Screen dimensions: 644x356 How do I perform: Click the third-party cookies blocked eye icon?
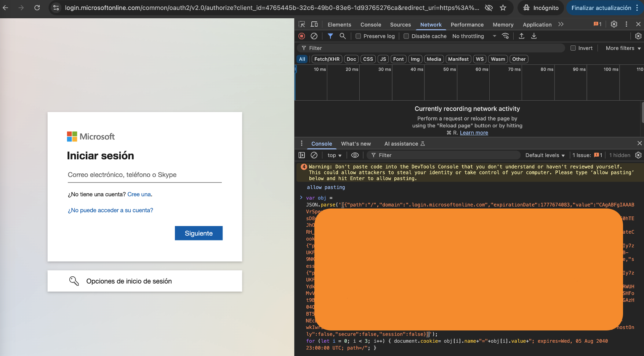tap(489, 8)
